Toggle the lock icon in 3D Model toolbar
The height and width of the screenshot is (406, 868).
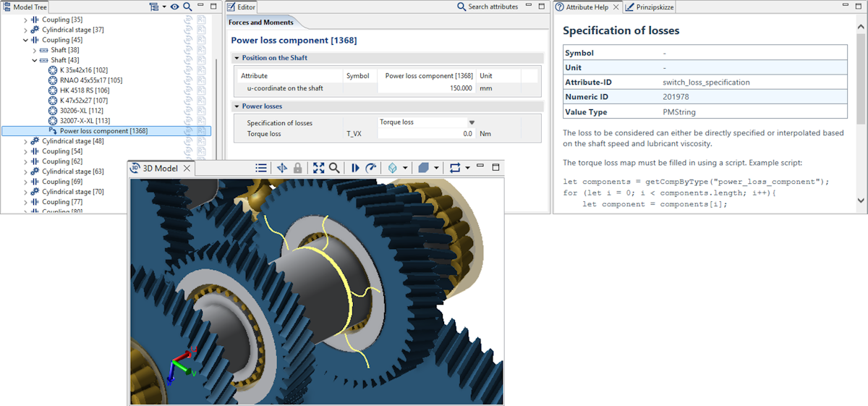tap(297, 168)
